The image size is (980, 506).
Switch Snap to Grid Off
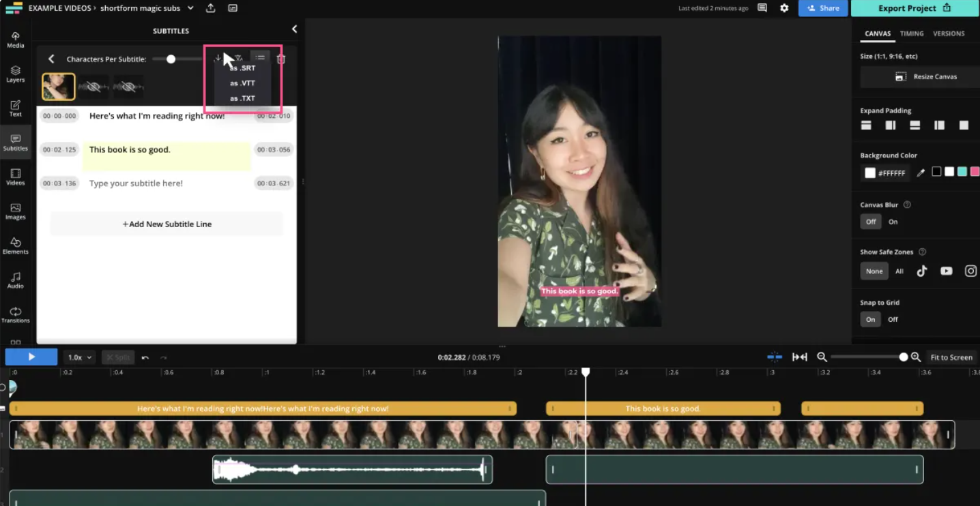tap(893, 319)
